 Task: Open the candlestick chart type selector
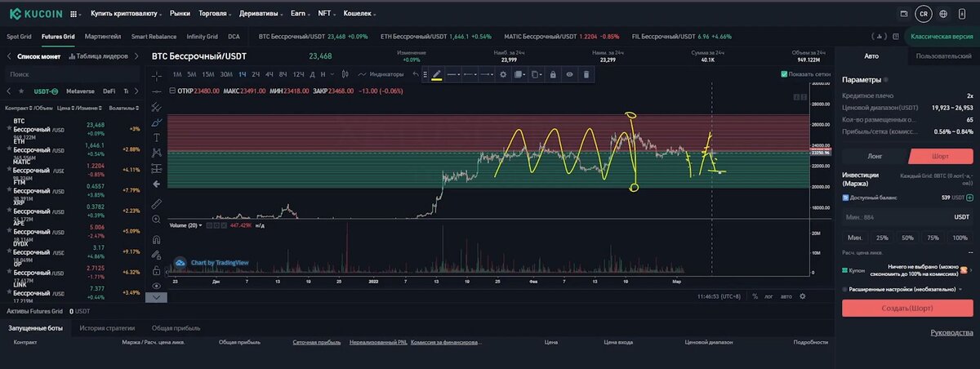coord(346,74)
